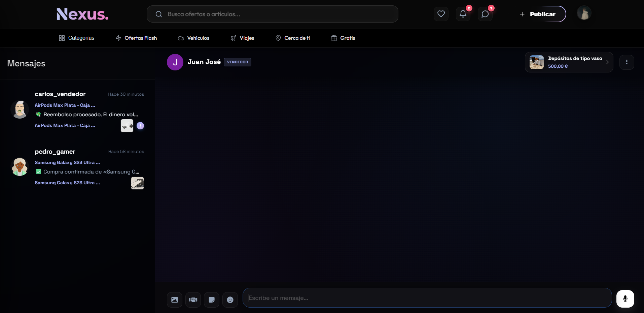Viewport: 644px width, 313px height.
Task: Click the VENDEDOR badge
Action: [237, 62]
